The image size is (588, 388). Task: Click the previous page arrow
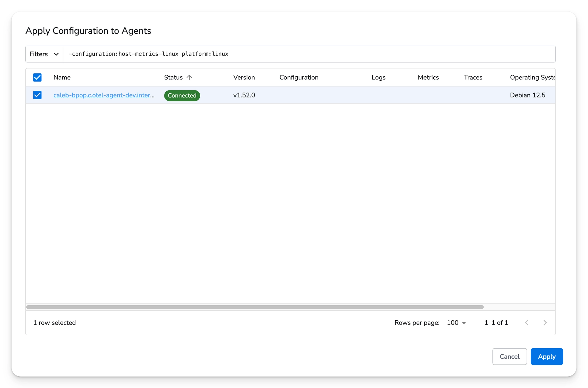click(527, 322)
